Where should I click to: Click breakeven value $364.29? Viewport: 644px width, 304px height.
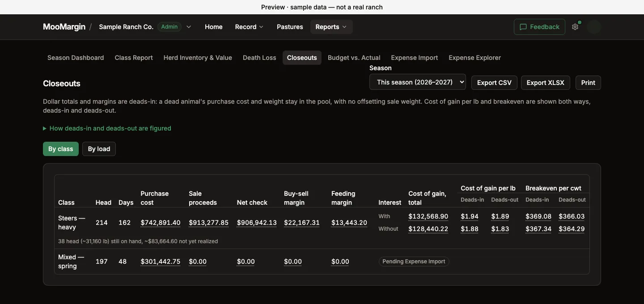pyautogui.click(x=572, y=229)
